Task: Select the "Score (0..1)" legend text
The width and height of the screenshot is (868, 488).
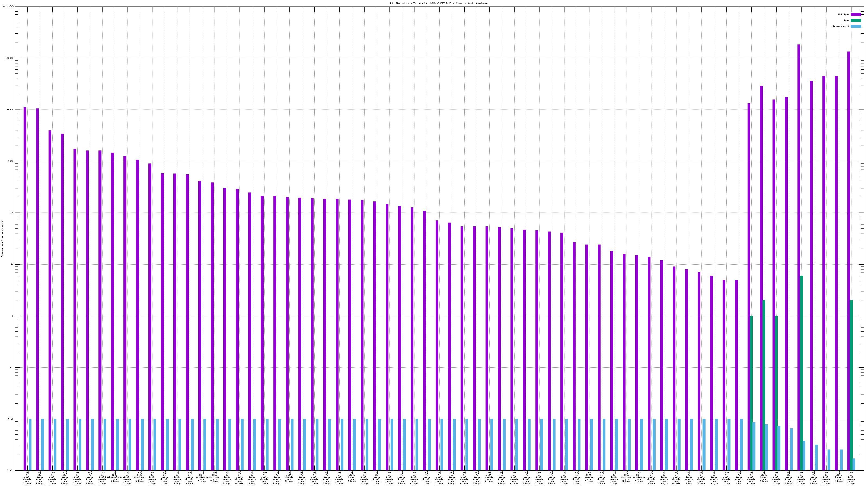Action: click(x=841, y=26)
